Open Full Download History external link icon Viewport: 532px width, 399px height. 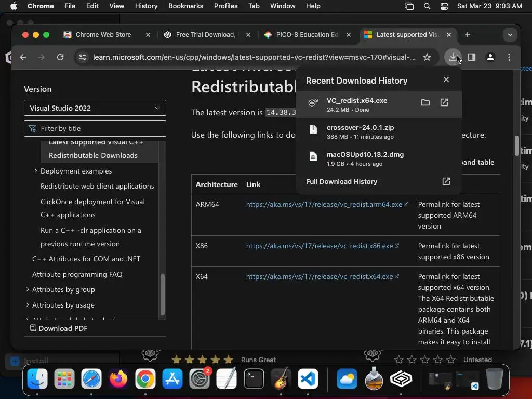tap(446, 181)
